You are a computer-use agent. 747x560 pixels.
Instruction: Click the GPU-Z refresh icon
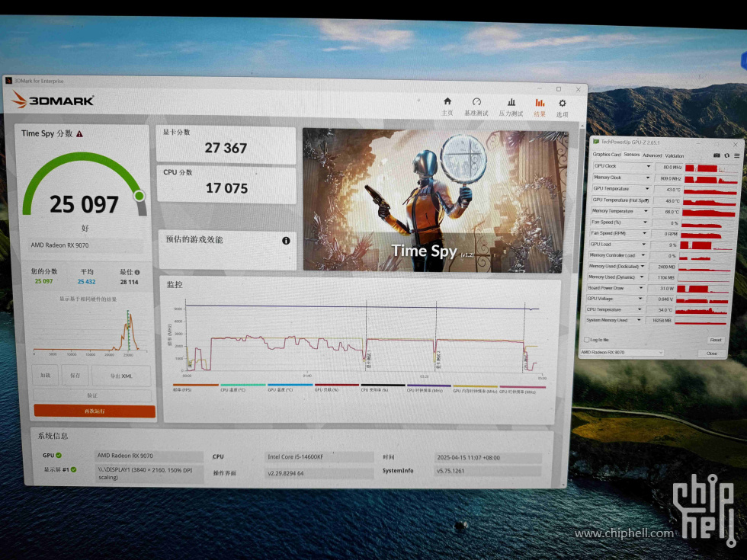(x=727, y=155)
